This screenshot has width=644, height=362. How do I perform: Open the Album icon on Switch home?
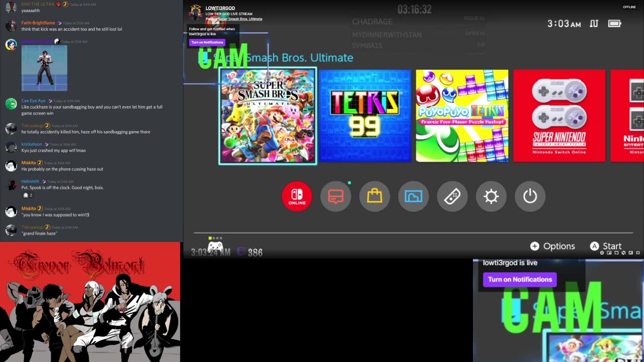[x=413, y=196]
